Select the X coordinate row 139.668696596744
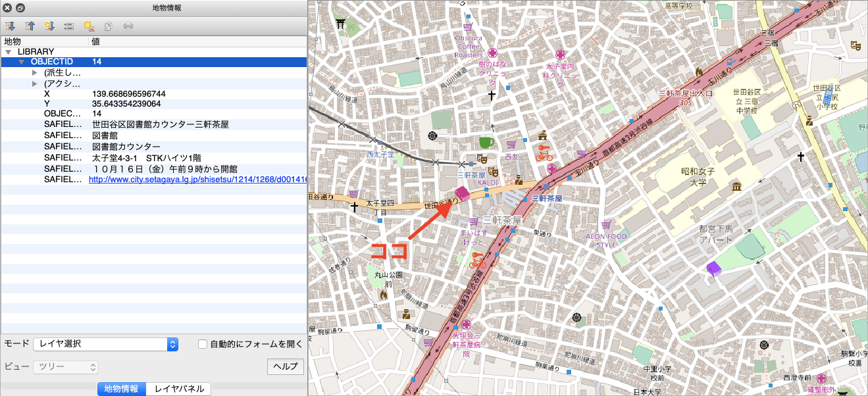This screenshot has width=868, height=396. tap(154, 94)
